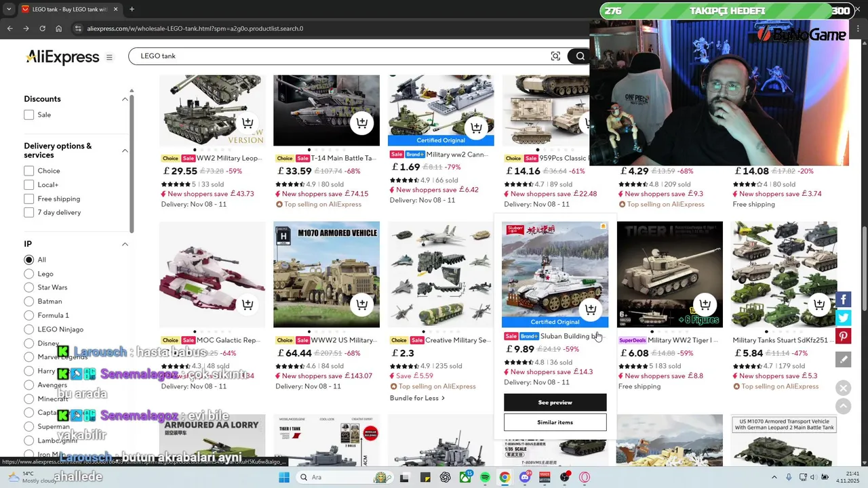This screenshot has height=488, width=868.
Task: Share page on Facebook
Action: [843, 300]
